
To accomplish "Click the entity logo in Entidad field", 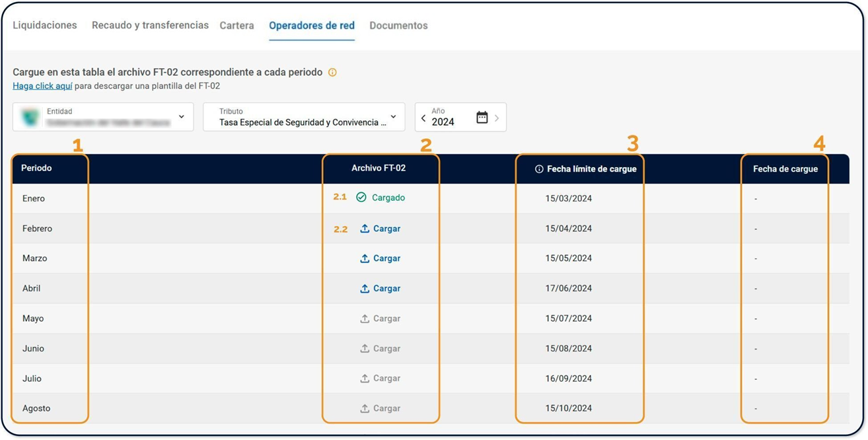I will click(x=30, y=118).
